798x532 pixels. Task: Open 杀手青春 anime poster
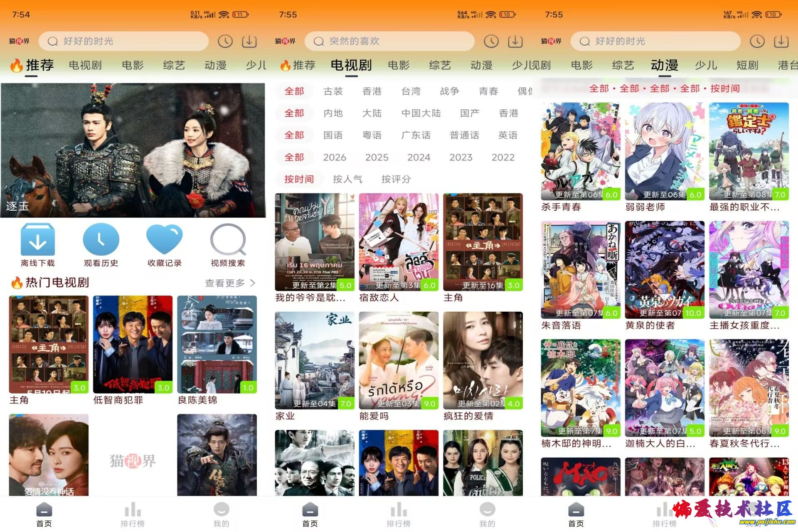click(581, 151)
